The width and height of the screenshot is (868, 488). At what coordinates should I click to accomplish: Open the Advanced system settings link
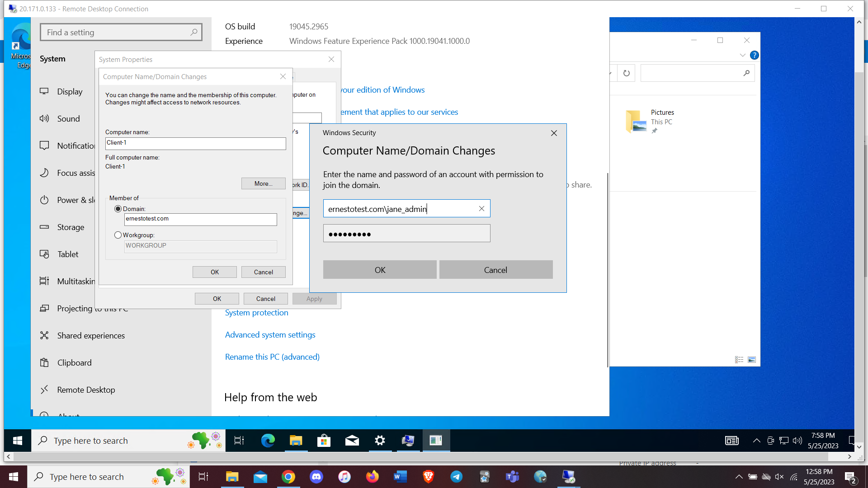click(x=270, y=335)
